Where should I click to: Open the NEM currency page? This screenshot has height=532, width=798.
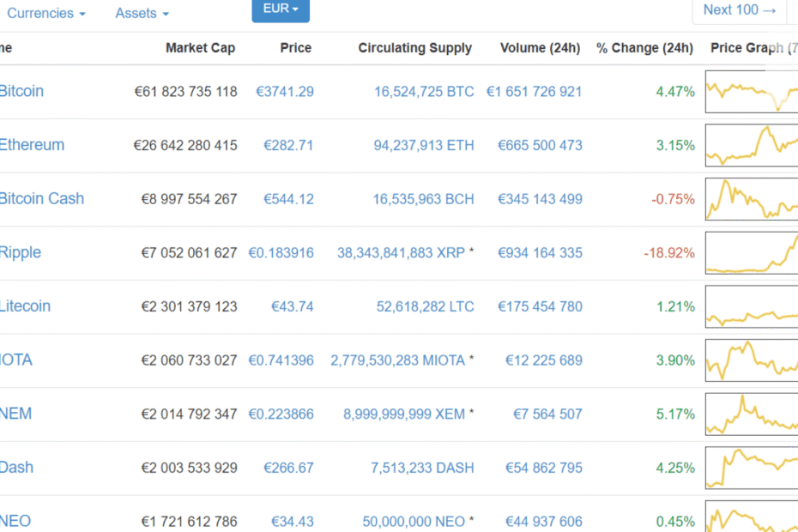(x=15, y=414)
